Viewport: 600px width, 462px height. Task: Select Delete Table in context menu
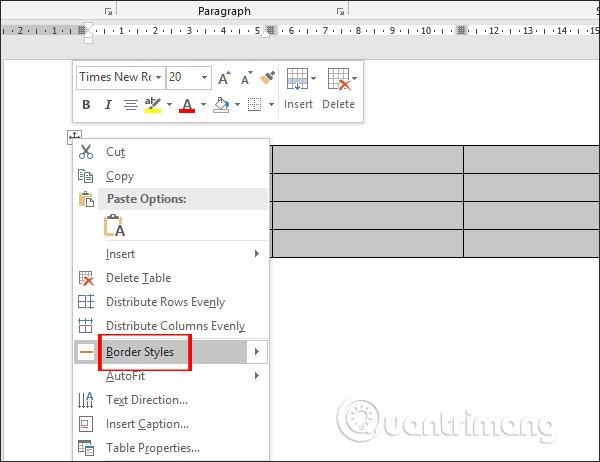coord(138,278)
